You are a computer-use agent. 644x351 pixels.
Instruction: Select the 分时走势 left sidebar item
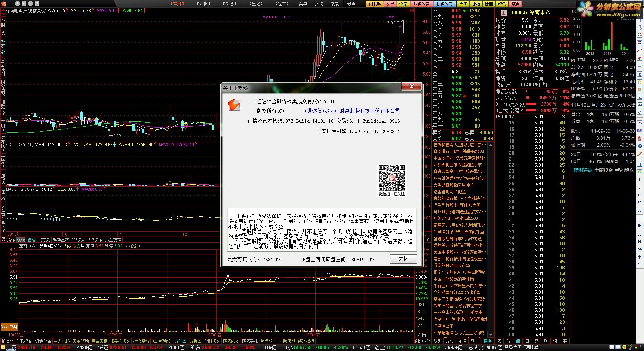(3, 27)
